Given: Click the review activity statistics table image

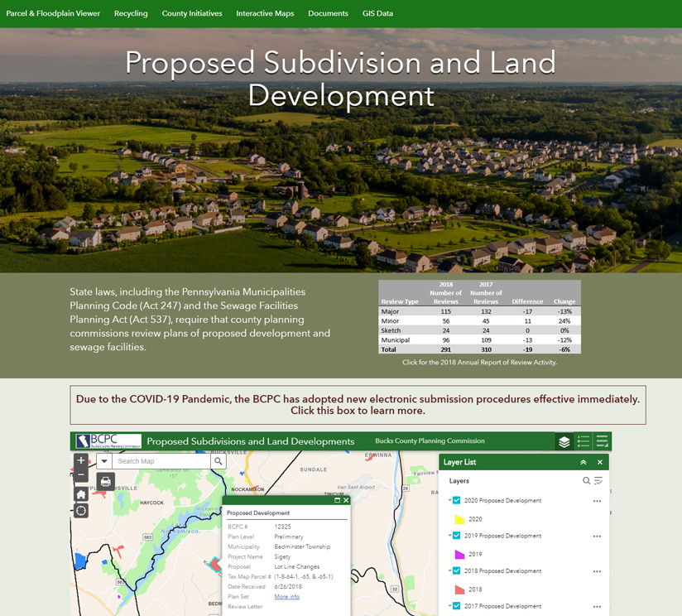Looking at the screenshot, I should pyautogui.click(x=479, y=317).
